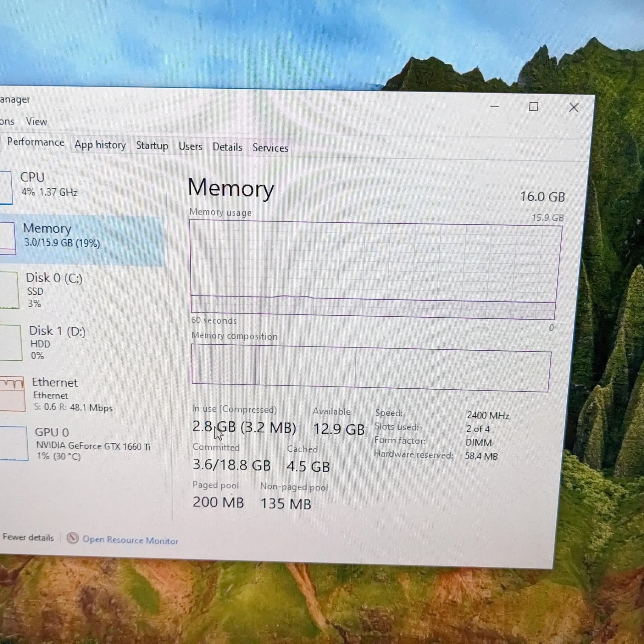Click the Ethernet mini graph thumbnail
The width and height of the screenshot is (644, 644).
(x=12, y=394)
